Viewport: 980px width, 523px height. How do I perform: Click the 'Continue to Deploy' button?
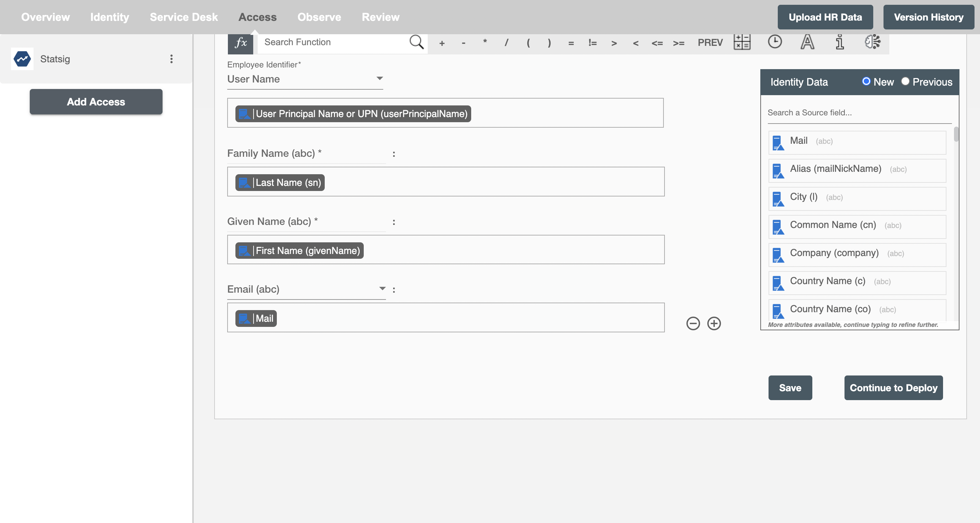(x=894, y=387)
